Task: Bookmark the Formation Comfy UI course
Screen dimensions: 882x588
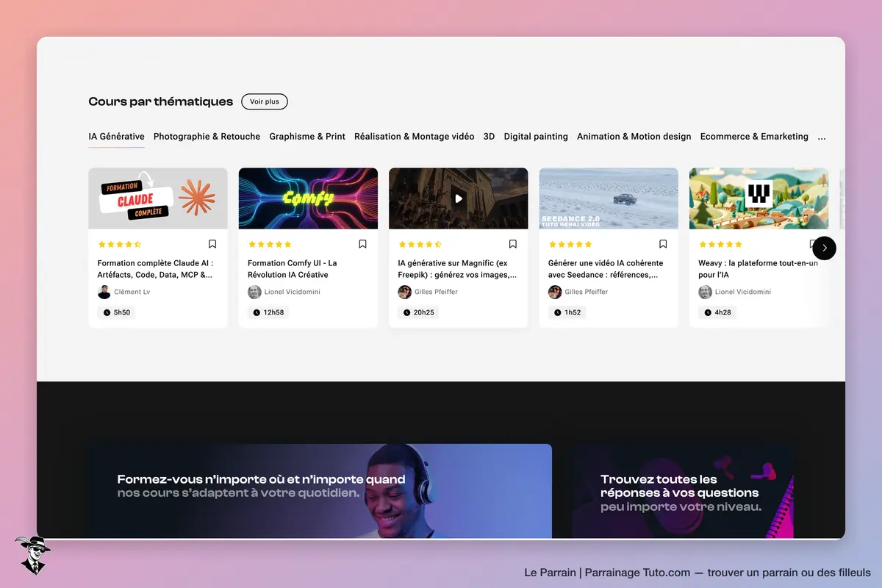Action: (362, 244)
